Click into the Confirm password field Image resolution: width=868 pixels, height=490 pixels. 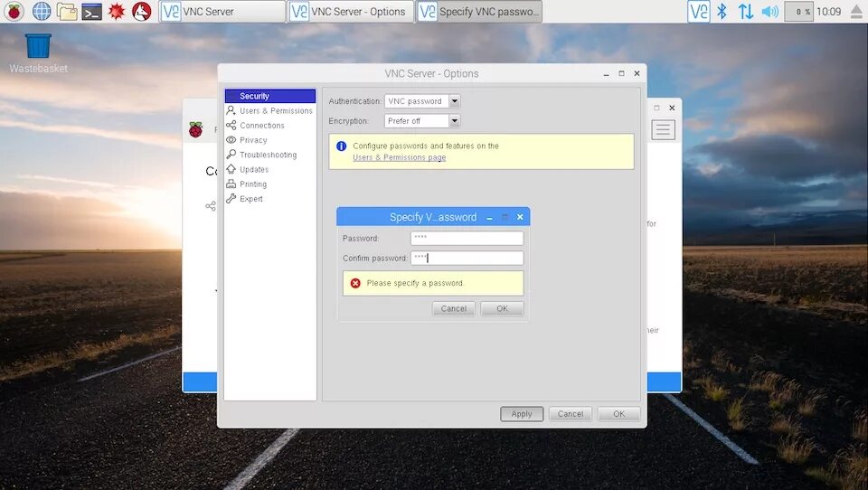tap(467, 258)
